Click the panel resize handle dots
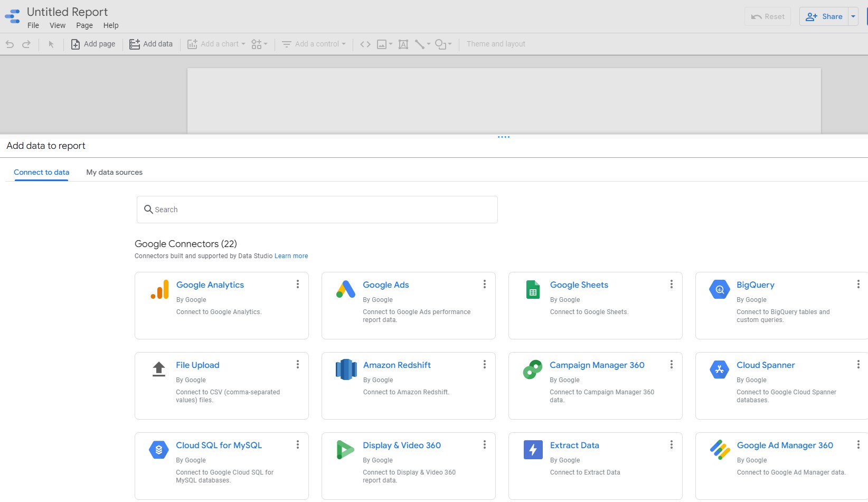Image resolution: width=868 pixels, height=502 pixels. [x=504, y=137]
